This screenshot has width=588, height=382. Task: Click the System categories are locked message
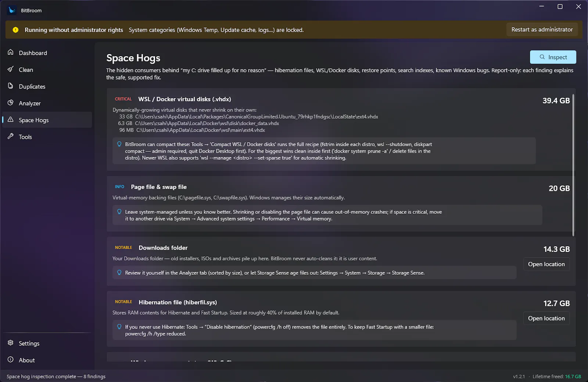216,30
